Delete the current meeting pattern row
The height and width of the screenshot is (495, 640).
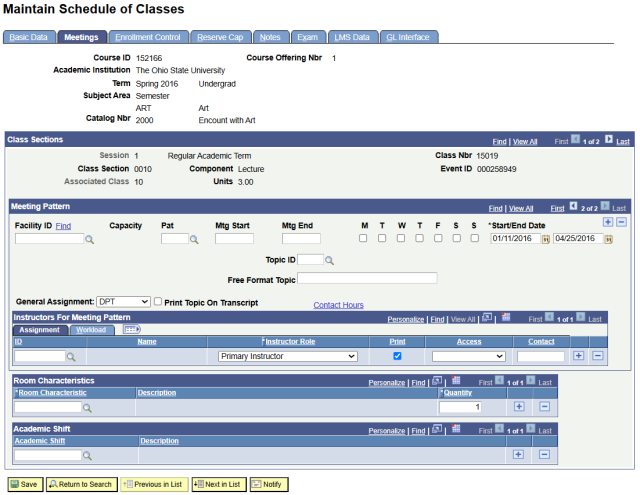(621, 222)
